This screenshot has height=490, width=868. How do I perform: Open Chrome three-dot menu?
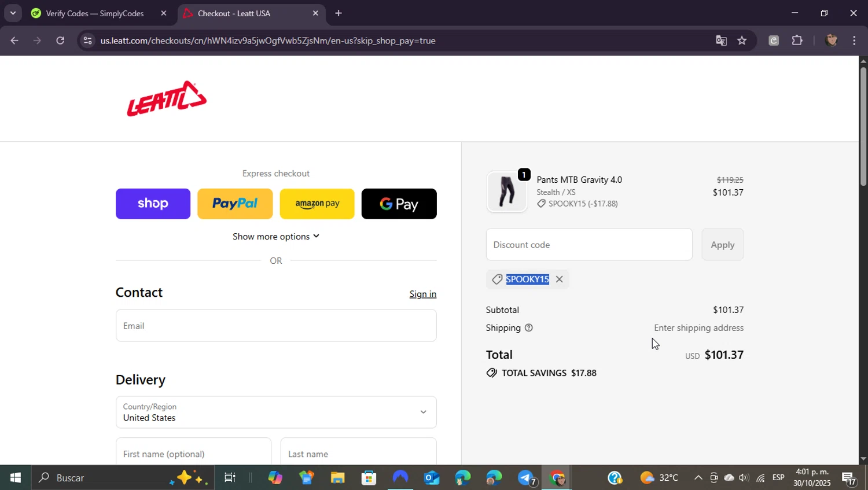tap(855, 40)
